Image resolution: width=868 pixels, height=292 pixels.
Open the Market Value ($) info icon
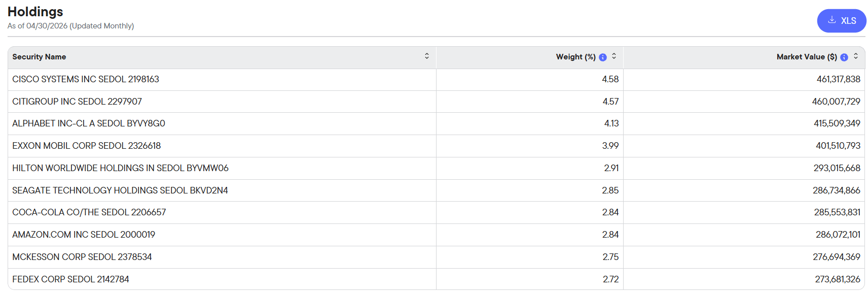point(844,57)
